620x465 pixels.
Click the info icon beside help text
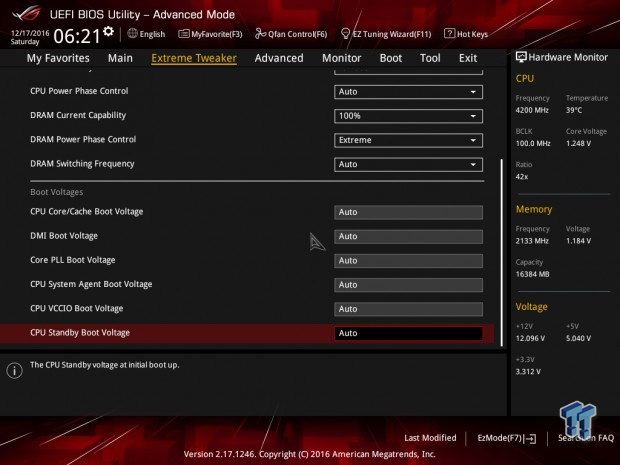(15, 370)
